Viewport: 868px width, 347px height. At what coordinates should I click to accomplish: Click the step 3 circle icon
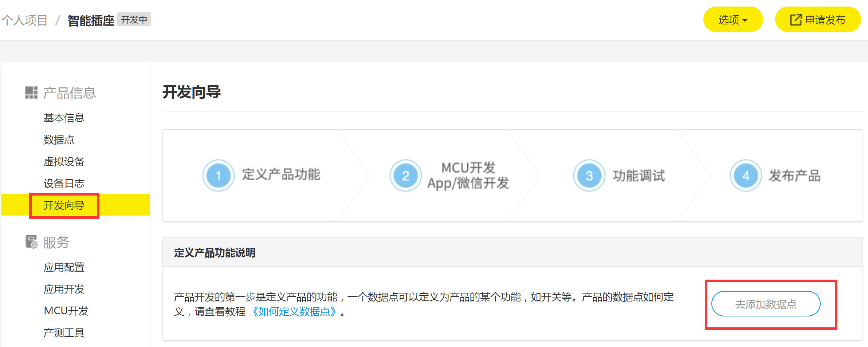tap(589, 176)
